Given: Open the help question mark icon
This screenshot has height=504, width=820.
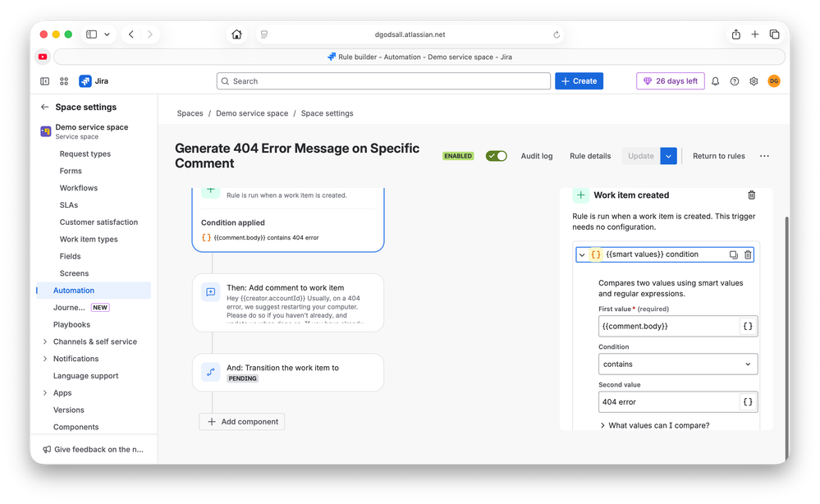Looking at the screenshot, I should 735,81.
